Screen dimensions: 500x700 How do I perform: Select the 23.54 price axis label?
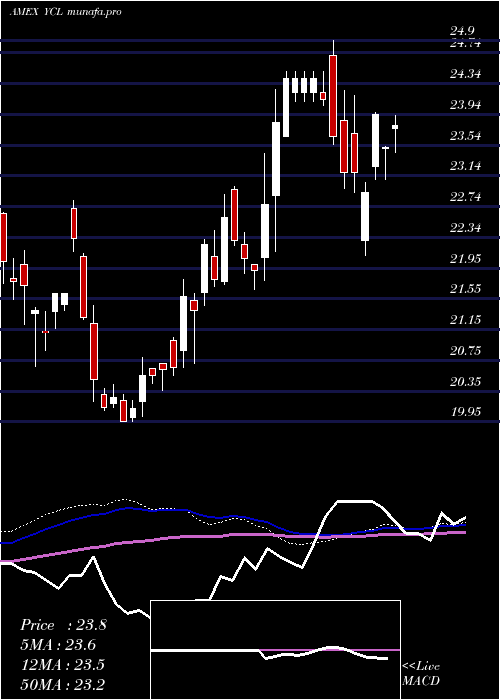466,136
